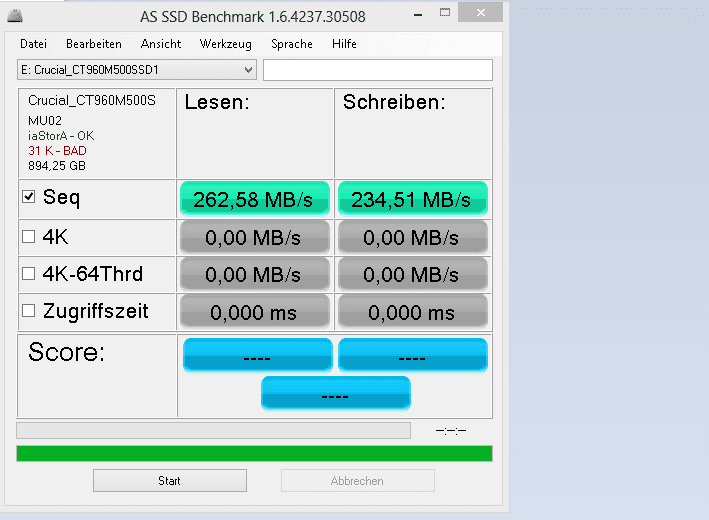The width and height of the screenshot is (709, 520).
Task: Open the Sprache menu
Action: pos(292,44)
